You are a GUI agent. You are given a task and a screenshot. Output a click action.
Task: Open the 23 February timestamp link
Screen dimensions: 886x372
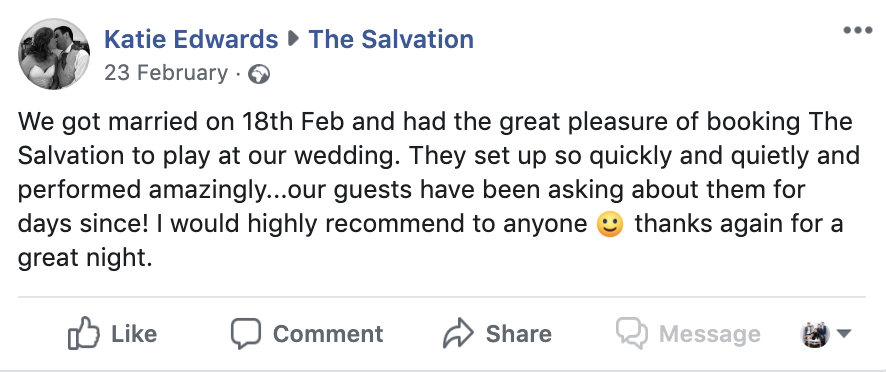[x=166, y=73]
